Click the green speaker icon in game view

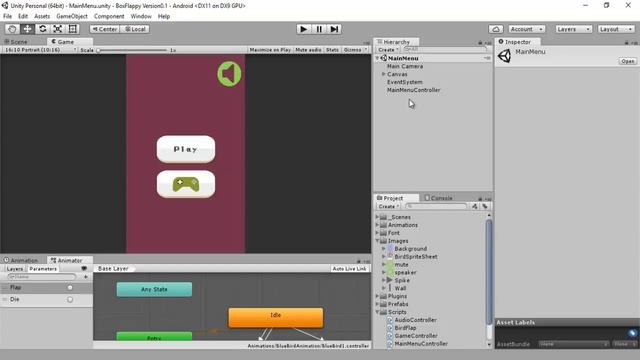point(229,74)
